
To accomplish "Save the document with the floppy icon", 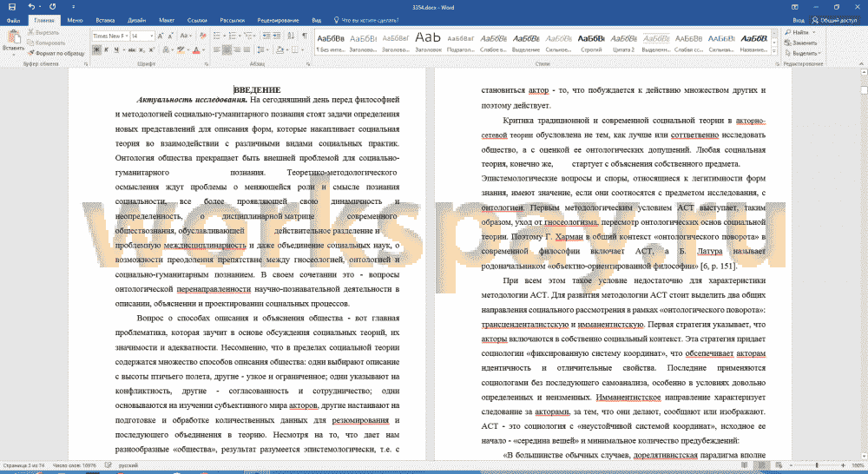I will (12, 7).
